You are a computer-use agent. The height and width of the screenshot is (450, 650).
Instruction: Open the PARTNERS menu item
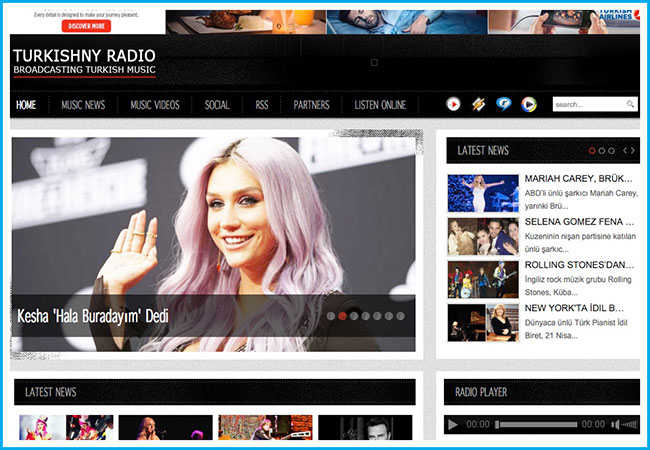pos(311,105)
